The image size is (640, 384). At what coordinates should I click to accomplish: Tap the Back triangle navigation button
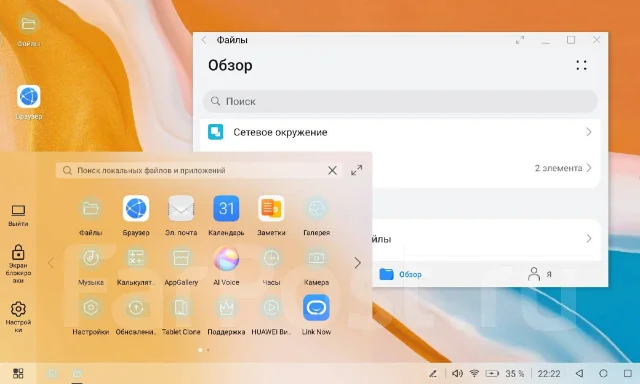pyautogui.click(x=579, y=373)
